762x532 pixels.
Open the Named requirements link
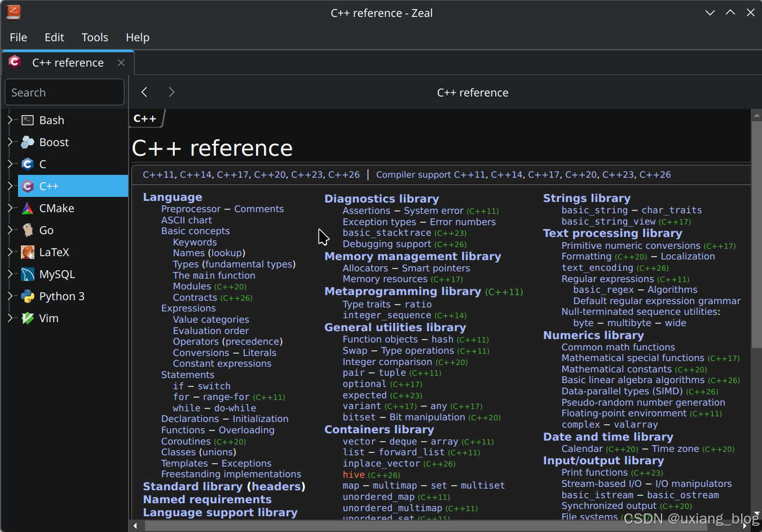click(x=207, y=499)
